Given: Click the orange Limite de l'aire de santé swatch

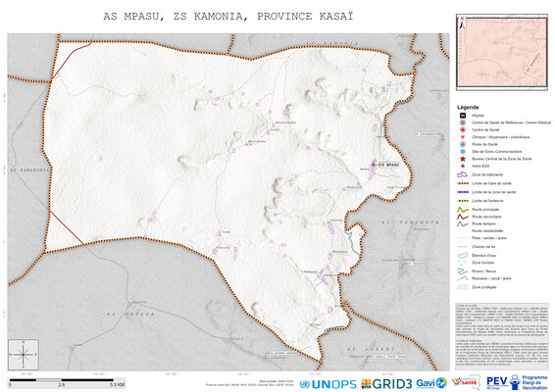Looking at the screenshot, I should tap(462, 183).
